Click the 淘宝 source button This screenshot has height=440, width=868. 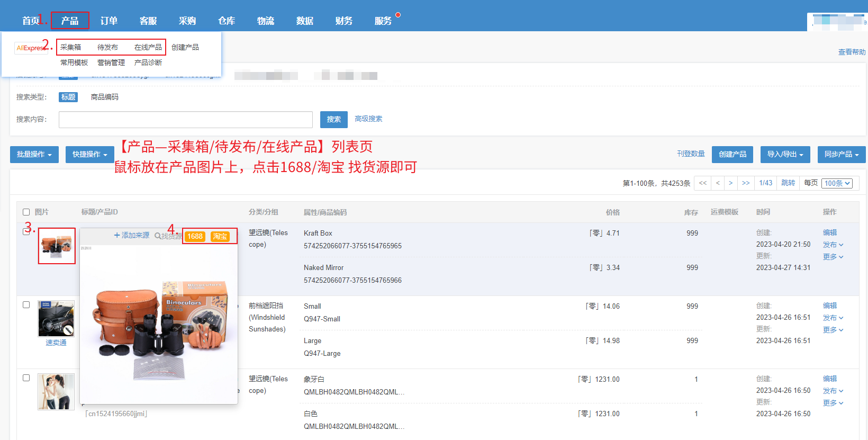click(220, 237)
